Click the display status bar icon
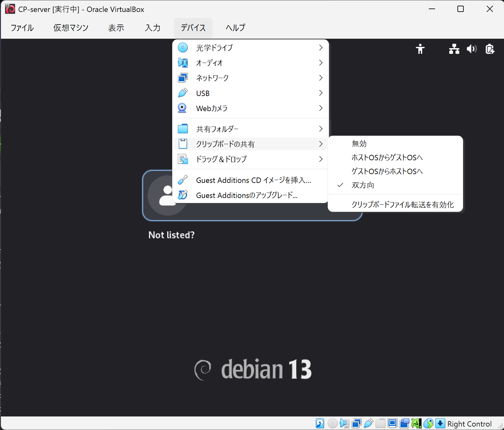Screen dimensions: 504x430 [392, 423]
